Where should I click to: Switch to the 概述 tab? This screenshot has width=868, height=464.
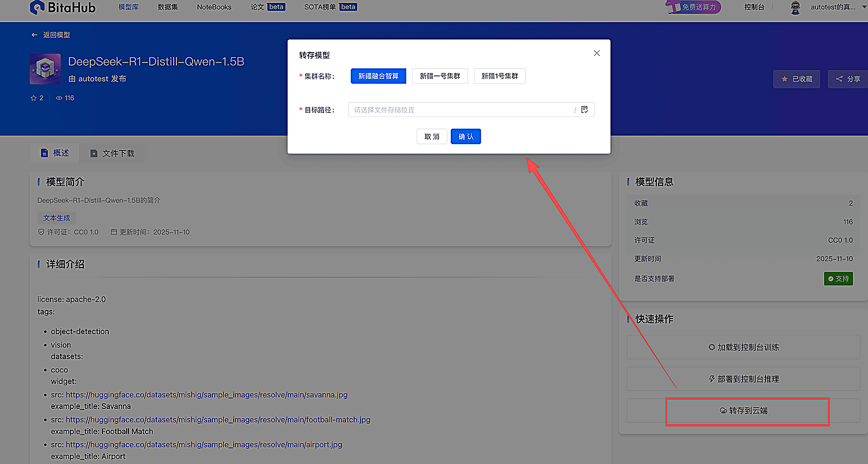[x=54, y=153]
